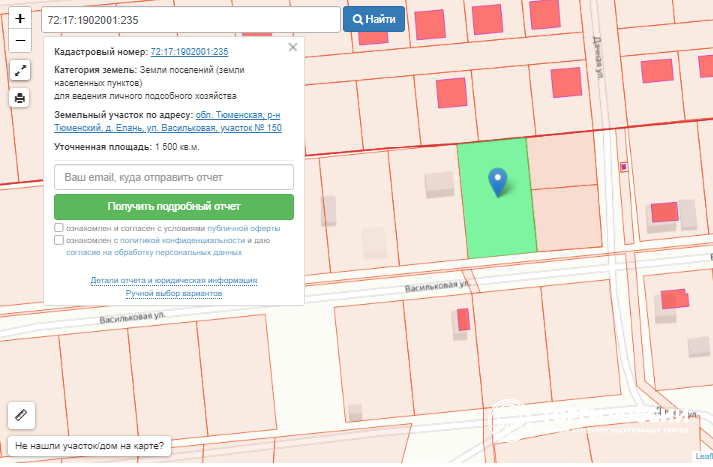Click the email input field
The height and width of the screenshot is (467, 713).
click(174, 177)
